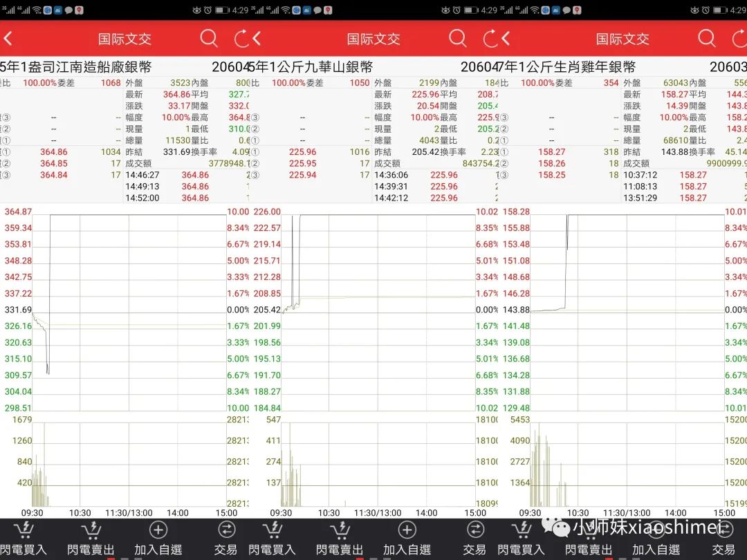
Task: Tap 閃電賣出 for 江南造船廠銀幣
Action: [x=91, y=539]
